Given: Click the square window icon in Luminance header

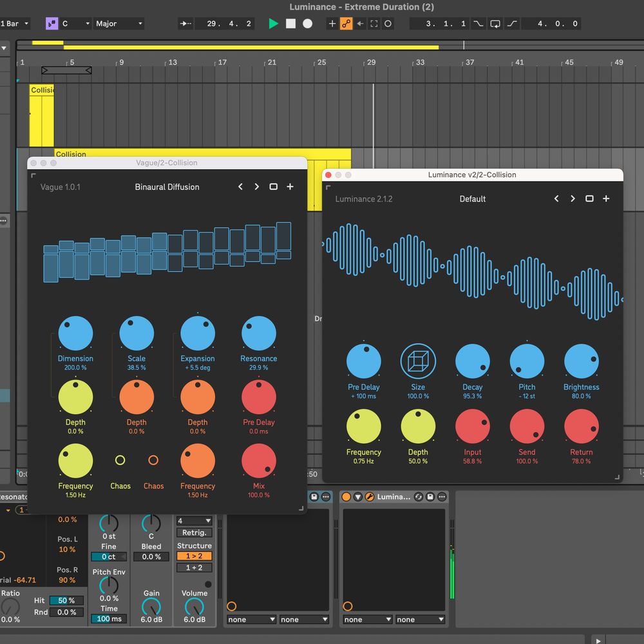Looking at the screenshot, I should pyautogui.click(x=589, y=199).
